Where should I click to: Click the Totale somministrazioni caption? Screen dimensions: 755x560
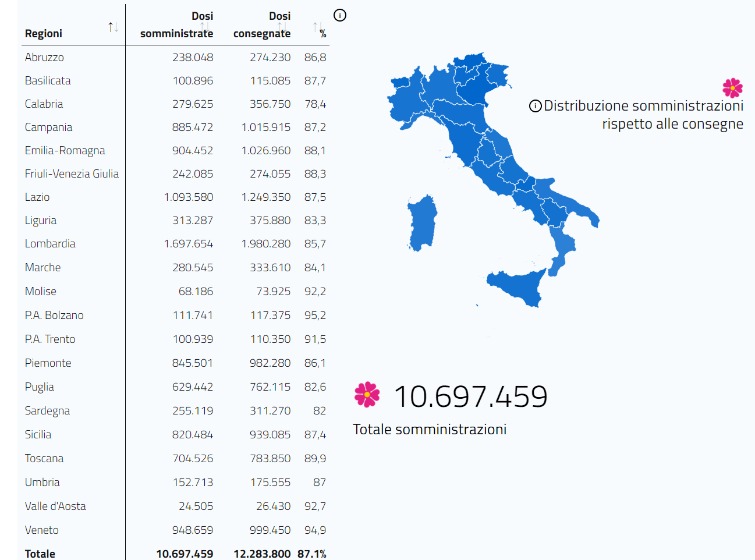coord(430,430)
